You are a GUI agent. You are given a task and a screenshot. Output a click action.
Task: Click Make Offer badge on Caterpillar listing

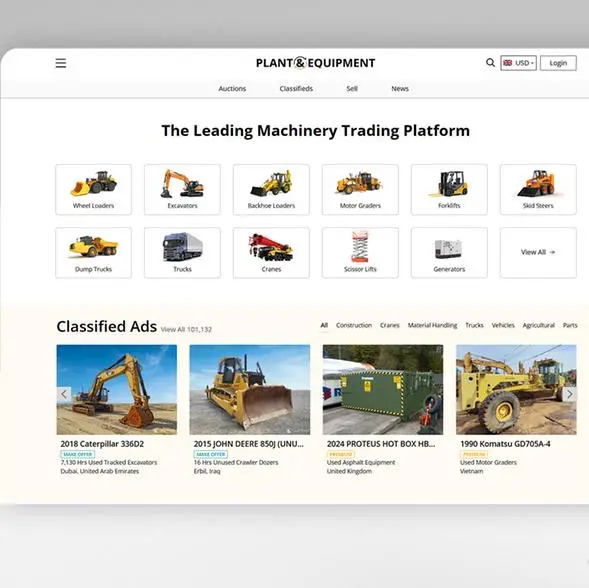(78, 454)
